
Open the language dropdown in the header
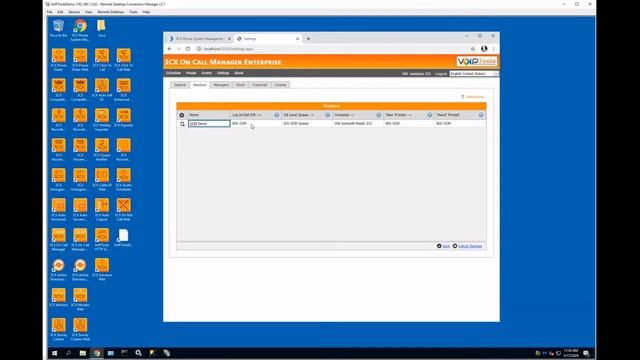pos(473,73)
